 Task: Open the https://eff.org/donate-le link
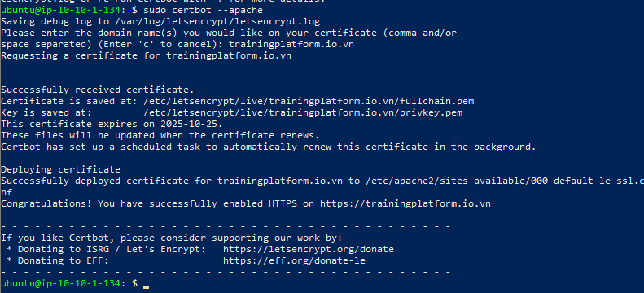[x=294, y=260]
